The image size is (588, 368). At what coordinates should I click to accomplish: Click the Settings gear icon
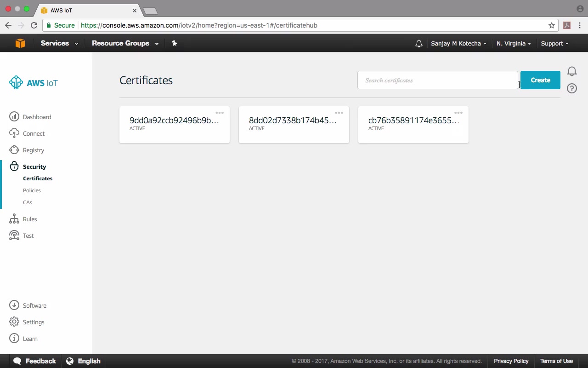click(x=14, y=322)
